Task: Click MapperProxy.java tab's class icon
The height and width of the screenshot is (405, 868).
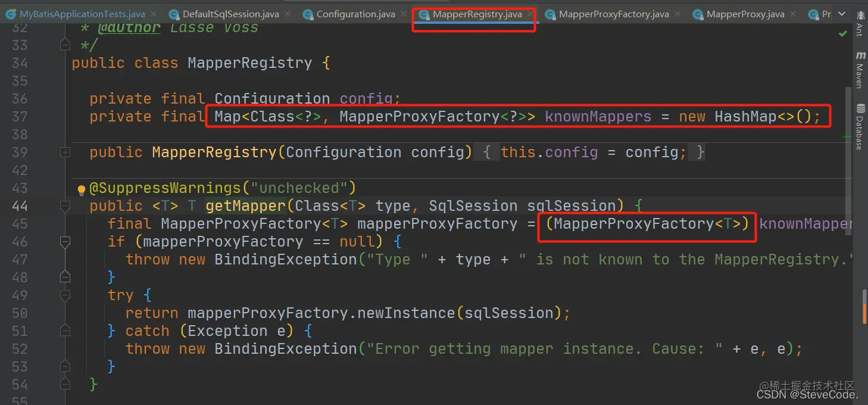Action: pyautogui.click(x=697, y=14)
